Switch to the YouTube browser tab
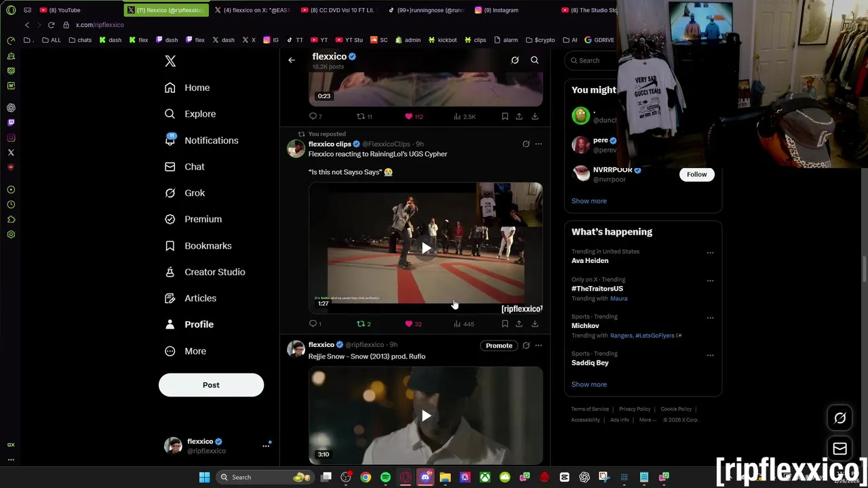 tap(64, 10)
